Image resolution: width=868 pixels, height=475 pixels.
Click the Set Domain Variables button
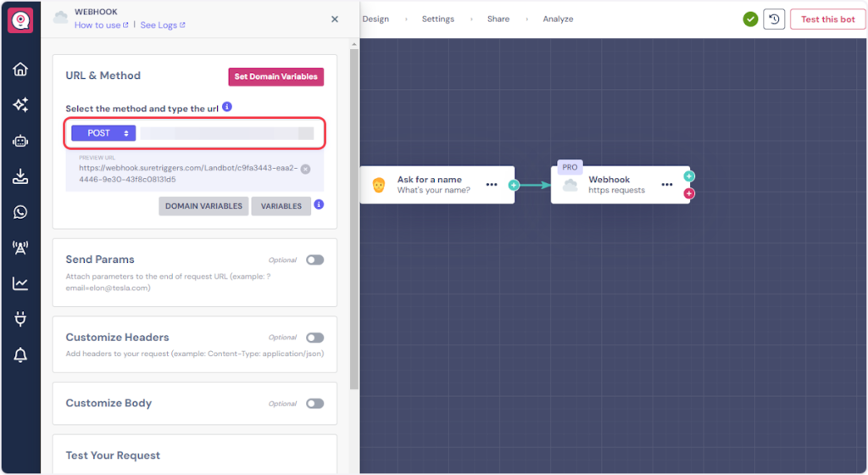tap(275, 76)
